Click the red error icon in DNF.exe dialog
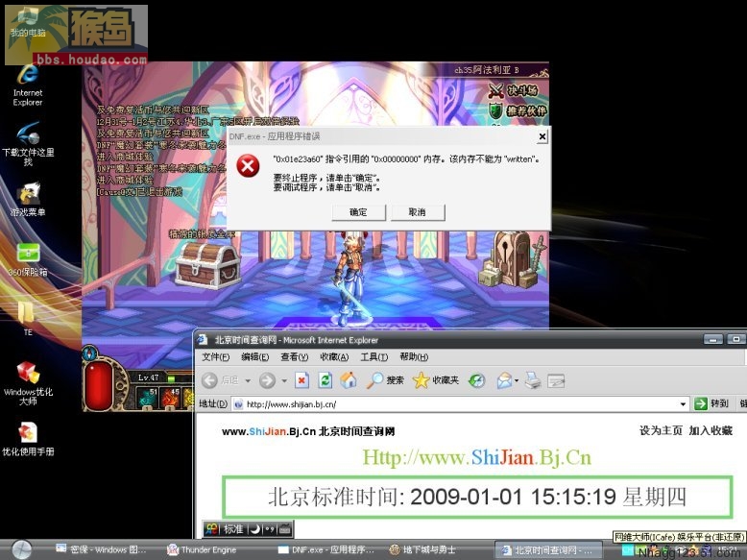The height and width of the screenshot is (560, 747). (x=249, y=166)
